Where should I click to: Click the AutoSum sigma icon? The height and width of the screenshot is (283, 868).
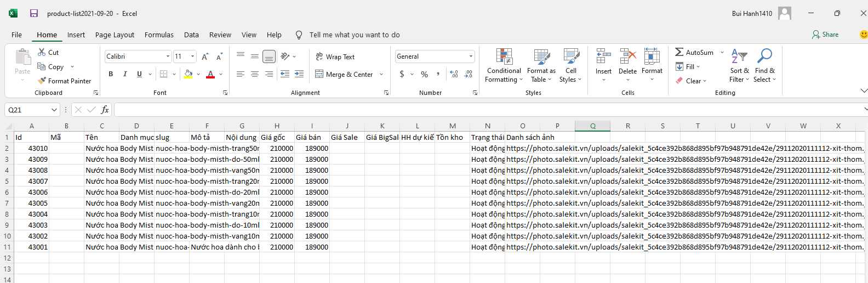679,52
